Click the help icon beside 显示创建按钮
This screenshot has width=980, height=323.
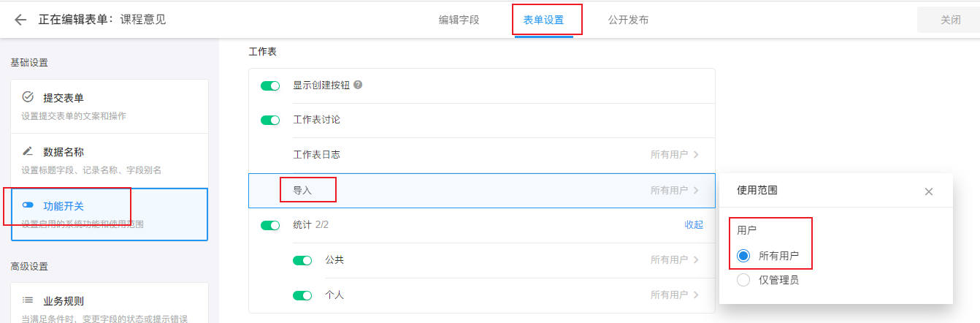(x=358, y=85)
